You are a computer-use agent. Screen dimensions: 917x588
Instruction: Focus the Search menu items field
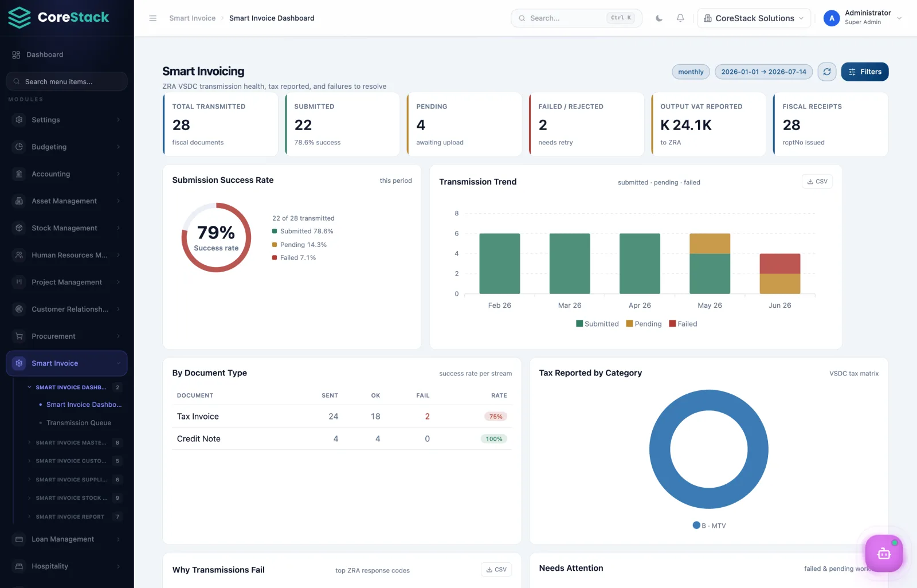coord(66,81)
